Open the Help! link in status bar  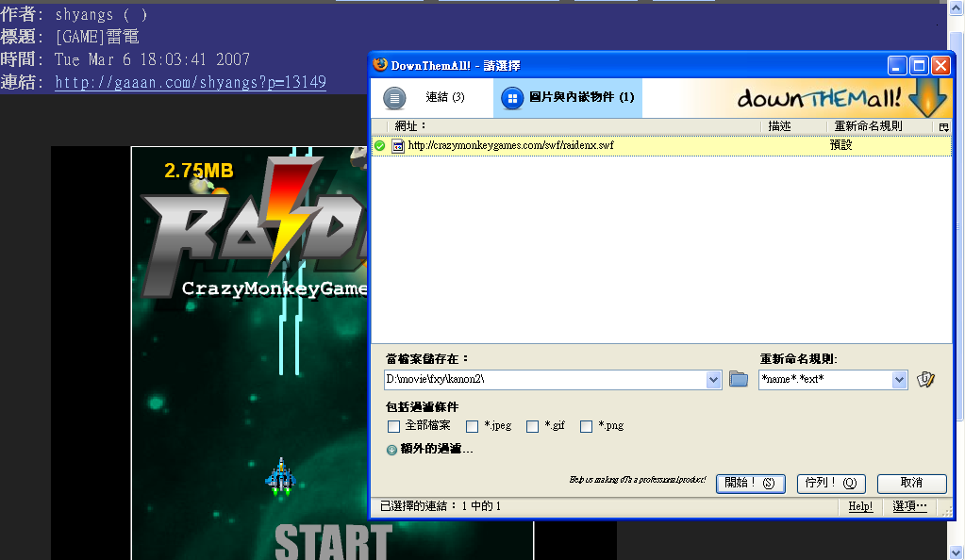pos(860,506)
